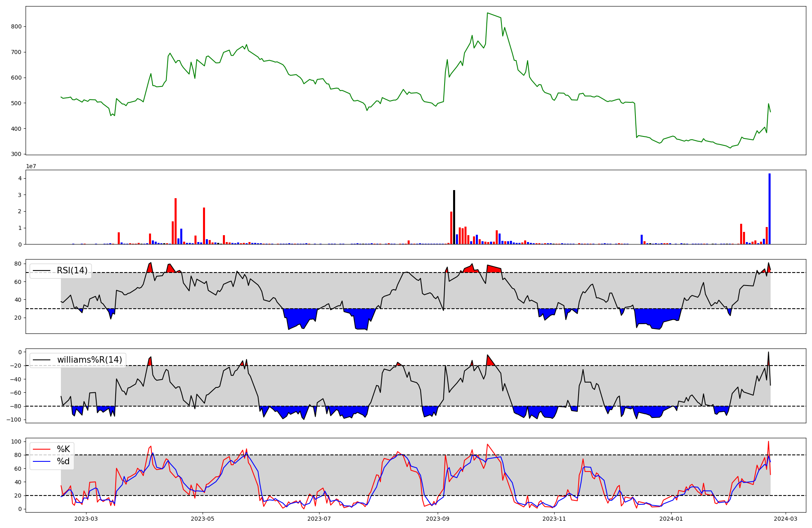
Task: Click the 2023-03 x-axis date label
Action: pyautogui.click(x=86, y=519)
